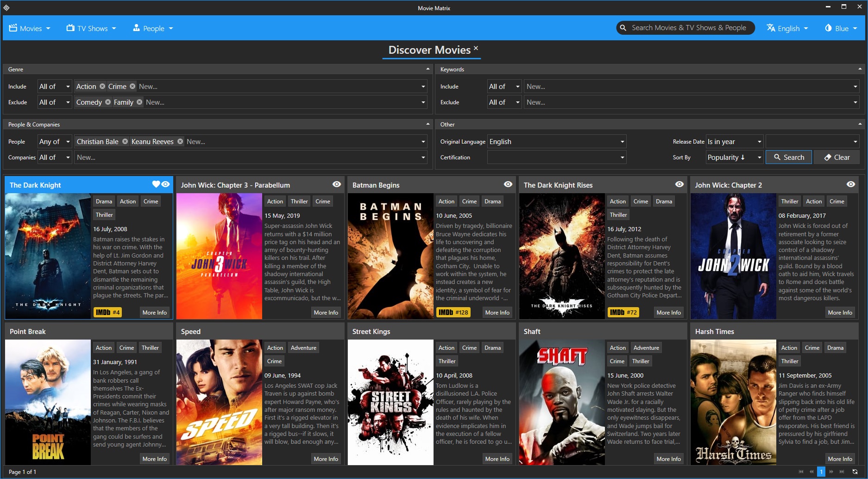Open Genre Exclude 'All of' dropdown
This screenshot has width=868, height=479.
point(55,102)
